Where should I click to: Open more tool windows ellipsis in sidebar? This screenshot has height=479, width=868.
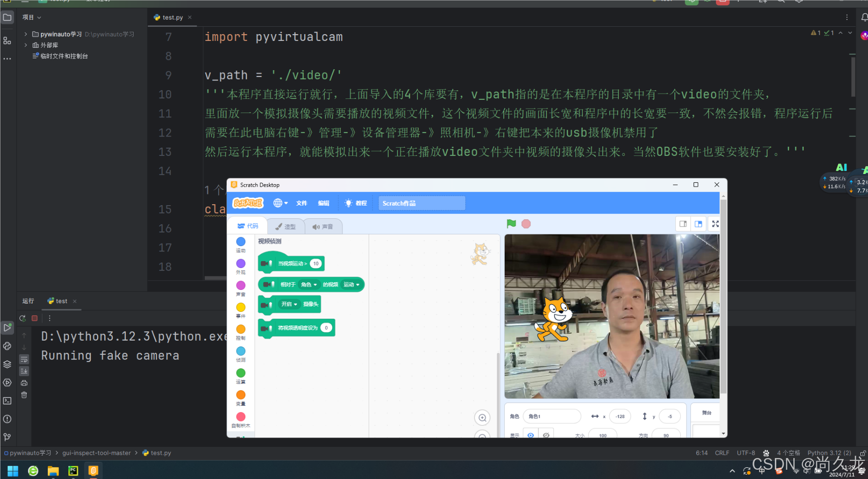(x=7, y=58)
